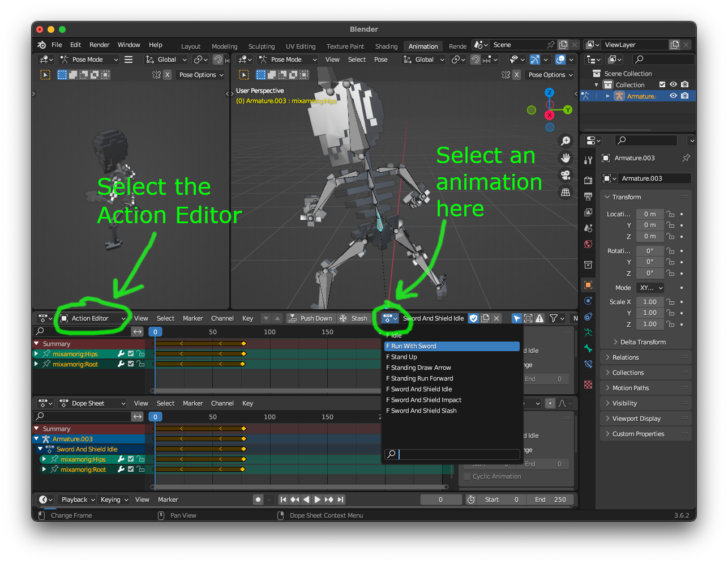Click the auto keying record button
The width and height of the screenshot is (728, 563).
click(x=258, y=500)
